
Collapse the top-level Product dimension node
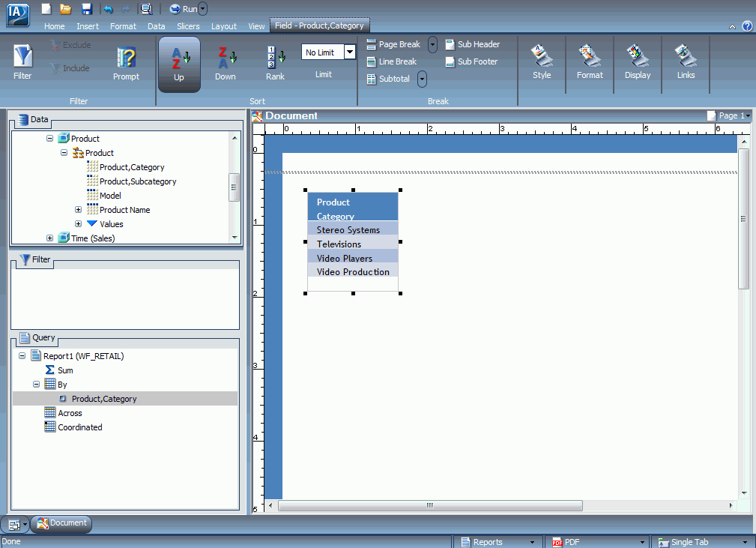click(49, 139)
